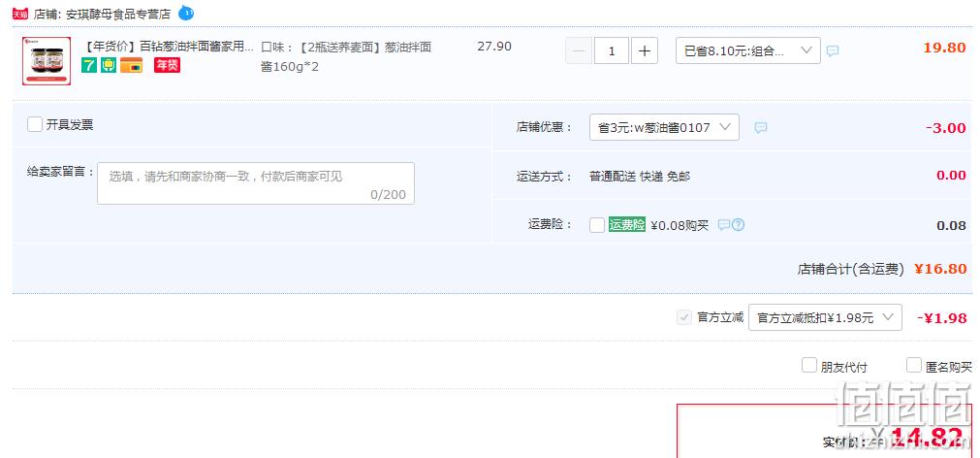Click the 店铺合计(含运费) label
This screenshot has height=458, width=980.
[x=851, y=269]
